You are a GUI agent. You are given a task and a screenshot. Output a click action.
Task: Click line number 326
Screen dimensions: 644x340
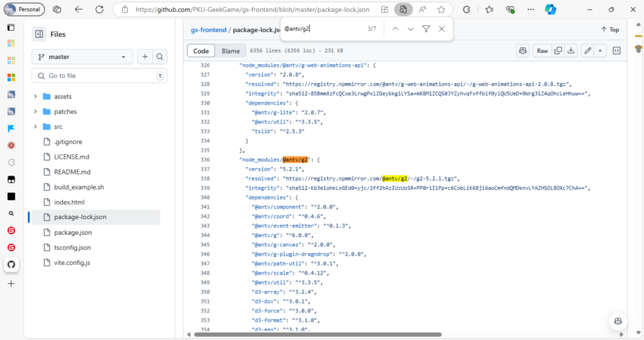[205, 65]
